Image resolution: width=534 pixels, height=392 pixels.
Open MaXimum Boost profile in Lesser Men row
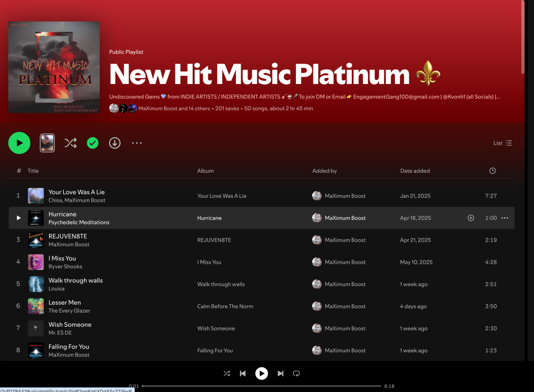[x=345, y=306]
